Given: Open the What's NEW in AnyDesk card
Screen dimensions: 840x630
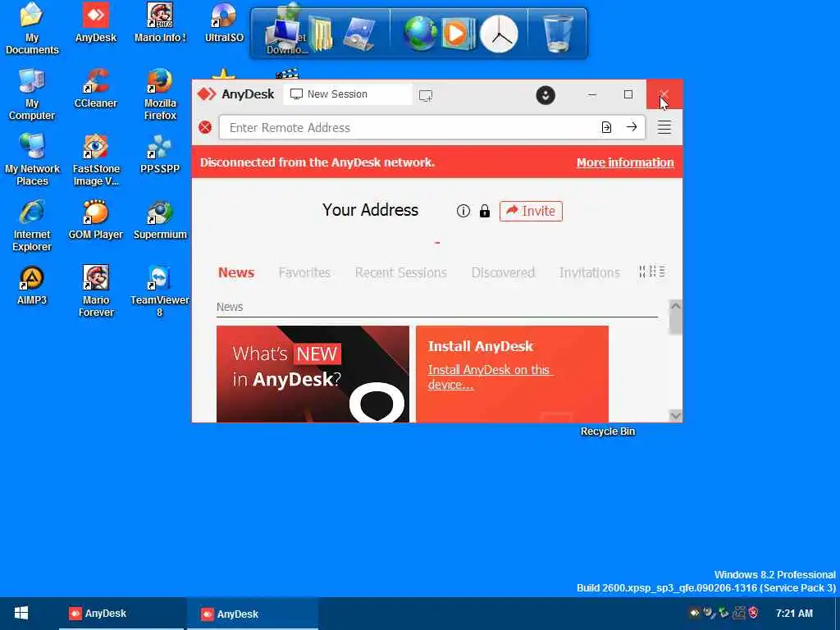Looking at the screenshot, I should coord(313,374).
